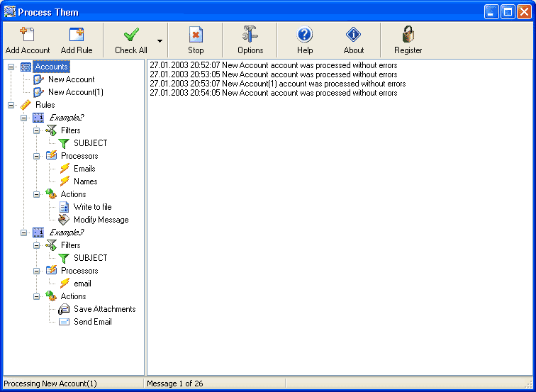Screen dimensions: 536x392
Task: Click the Process Them title bar icon
Action: (x=10, y=12)
